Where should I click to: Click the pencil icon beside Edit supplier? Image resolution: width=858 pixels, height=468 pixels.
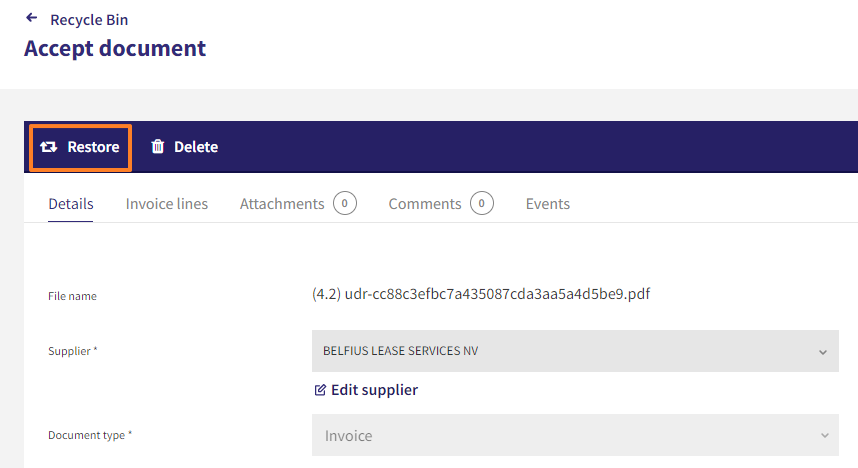pyautogui.click(x=320, y=390)
